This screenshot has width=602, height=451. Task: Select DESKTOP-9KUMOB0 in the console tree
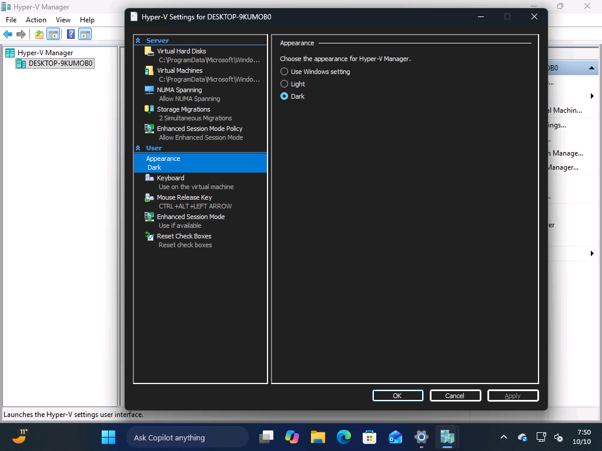click(55, 63)
